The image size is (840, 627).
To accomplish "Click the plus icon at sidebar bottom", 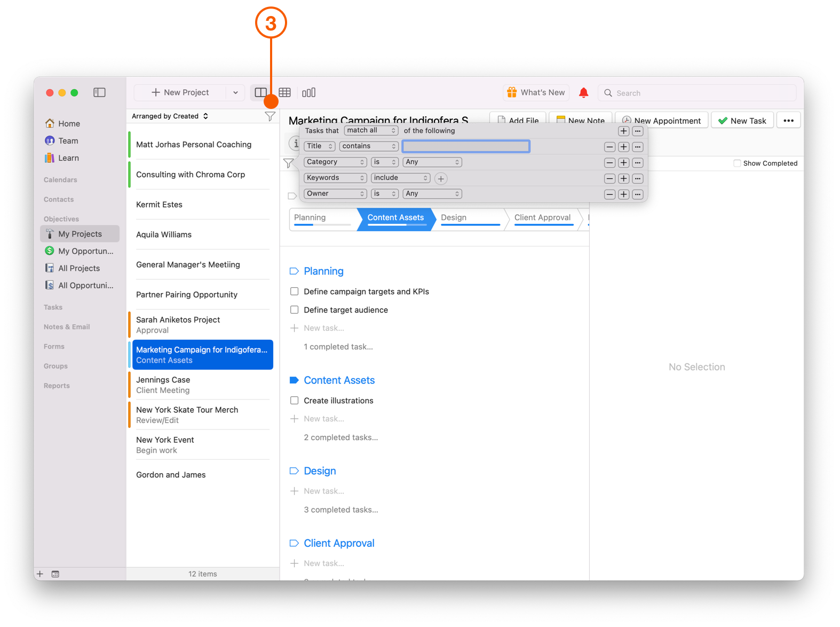I will (40, 574).
